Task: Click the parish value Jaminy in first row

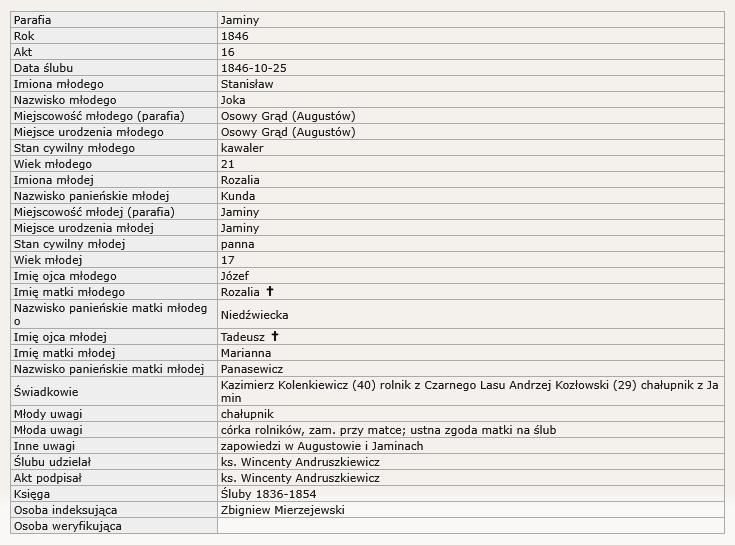Action: [x=240, y=20]
